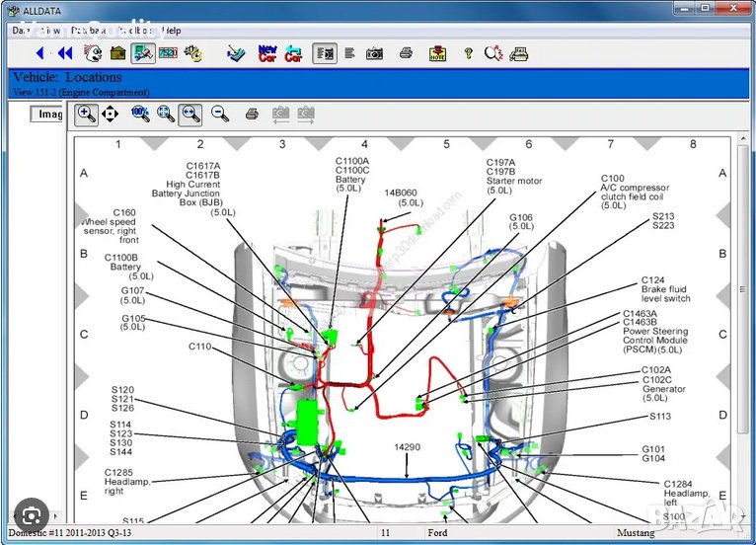Click the New Car icon

click(x=267, y=53)
